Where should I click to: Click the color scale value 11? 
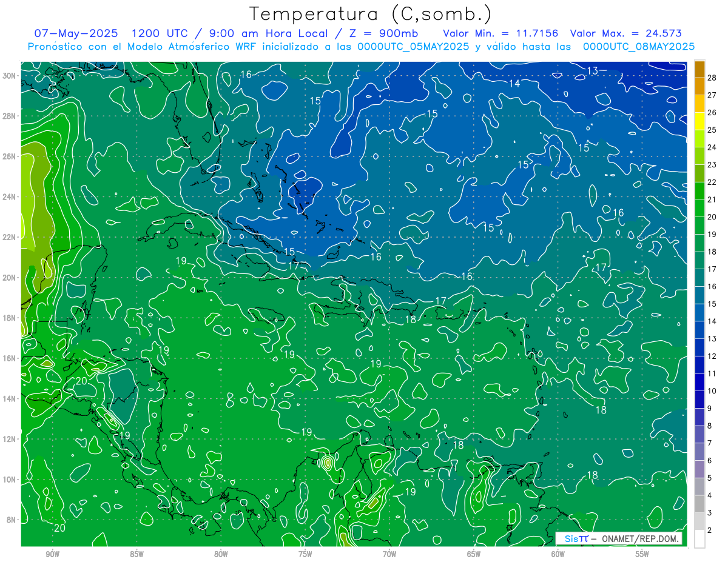[712, 373]
